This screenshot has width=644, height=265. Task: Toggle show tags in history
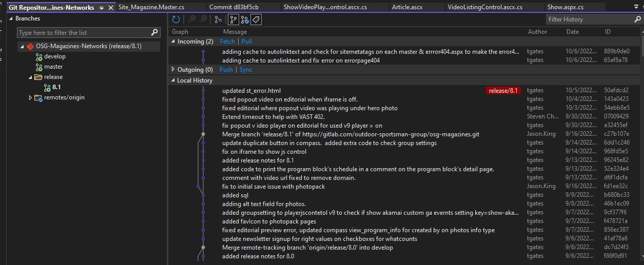257,19
